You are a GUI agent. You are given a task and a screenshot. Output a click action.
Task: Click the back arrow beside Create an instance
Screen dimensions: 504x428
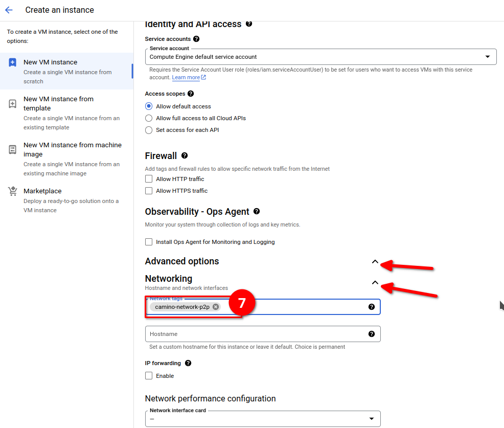(9, 10)
